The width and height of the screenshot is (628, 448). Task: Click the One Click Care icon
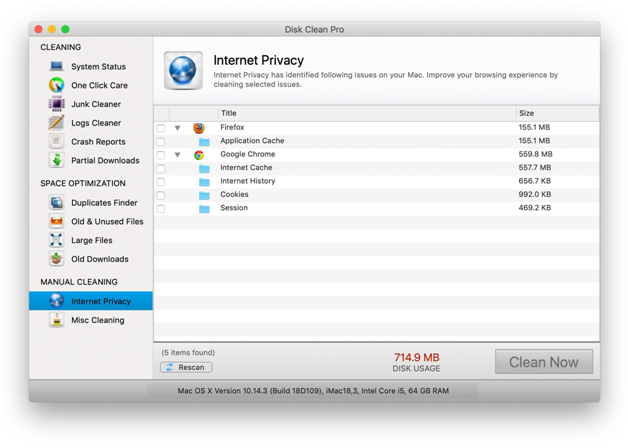[x=56, y=85]
